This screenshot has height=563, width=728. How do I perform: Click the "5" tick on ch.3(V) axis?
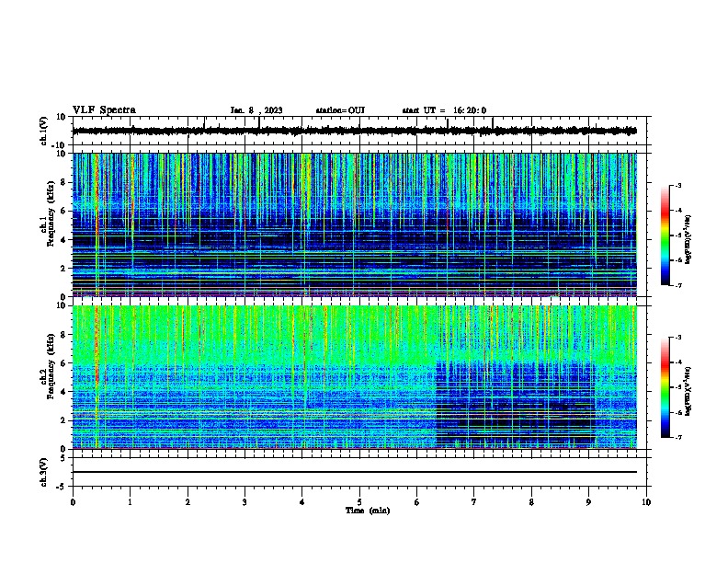63,458
